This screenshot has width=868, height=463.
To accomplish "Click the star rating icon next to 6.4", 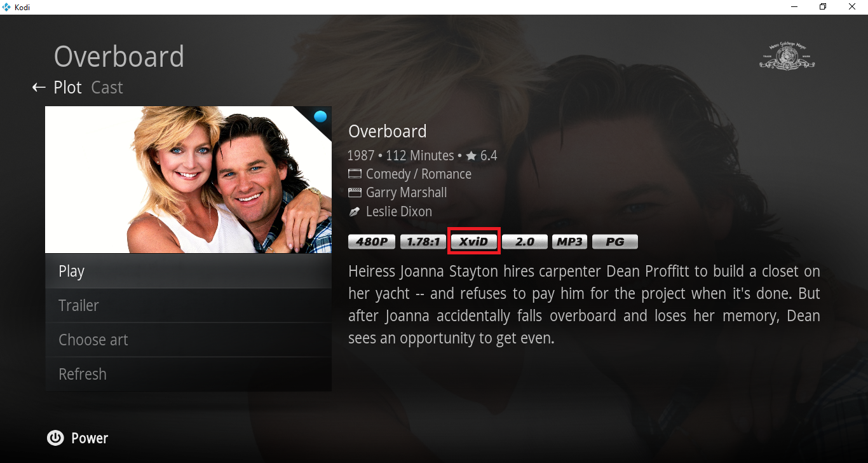I will [471, 156].
